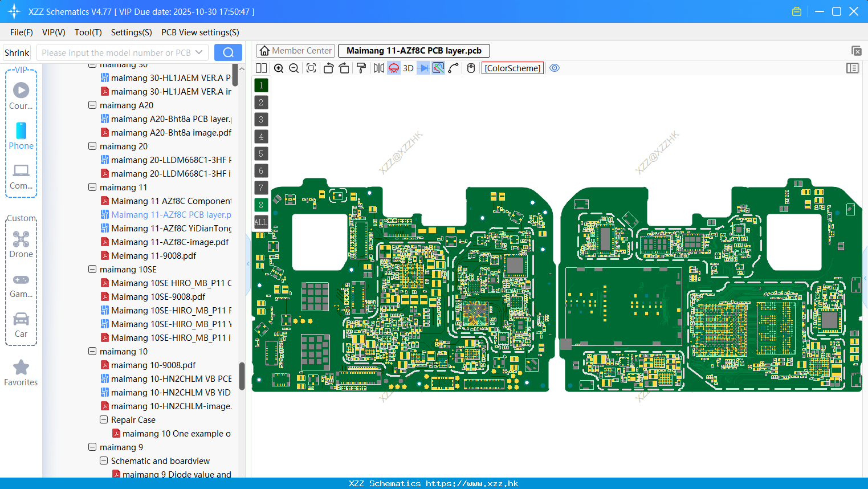Show PCB layer 8

coord(261,205)
